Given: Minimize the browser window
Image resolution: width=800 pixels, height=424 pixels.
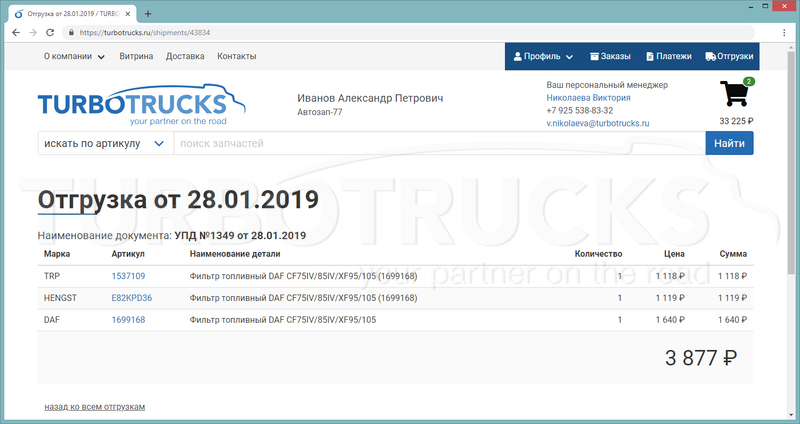Looking at the screenshot, I should (x=752, y=6).
